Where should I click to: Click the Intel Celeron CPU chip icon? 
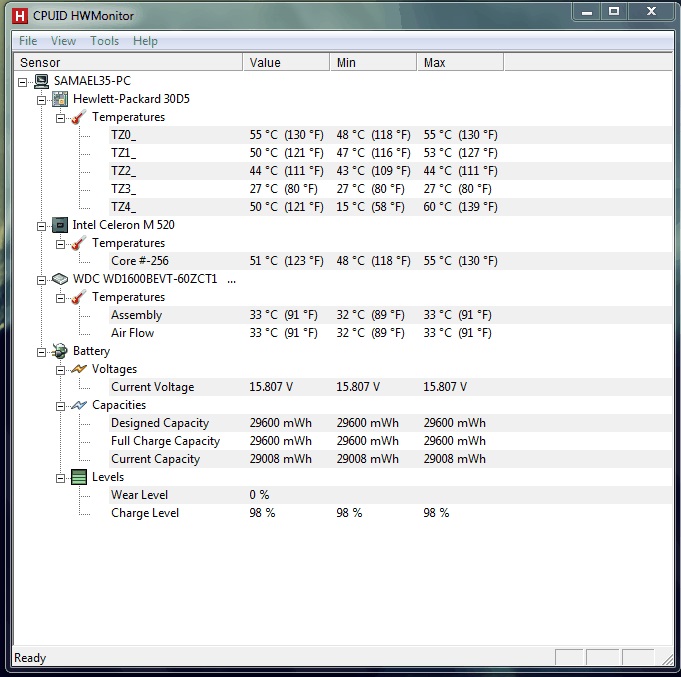pos(60,225)
